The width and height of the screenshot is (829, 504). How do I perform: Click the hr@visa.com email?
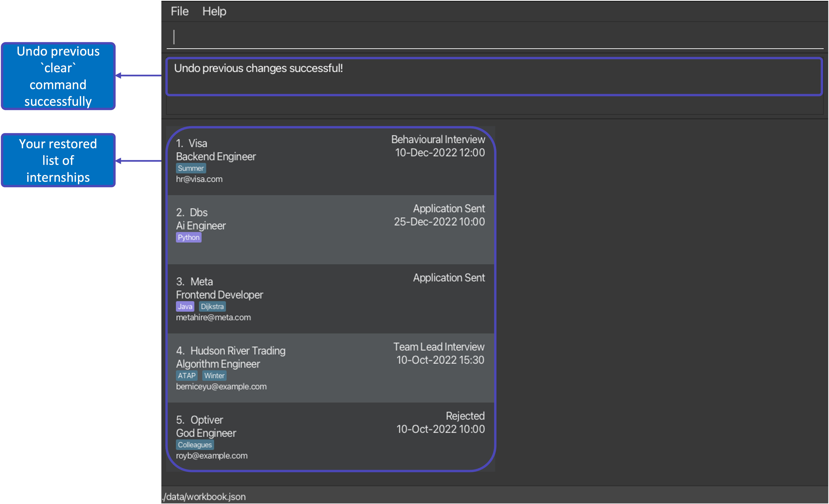pyautogui.click(x=199, y=179)
